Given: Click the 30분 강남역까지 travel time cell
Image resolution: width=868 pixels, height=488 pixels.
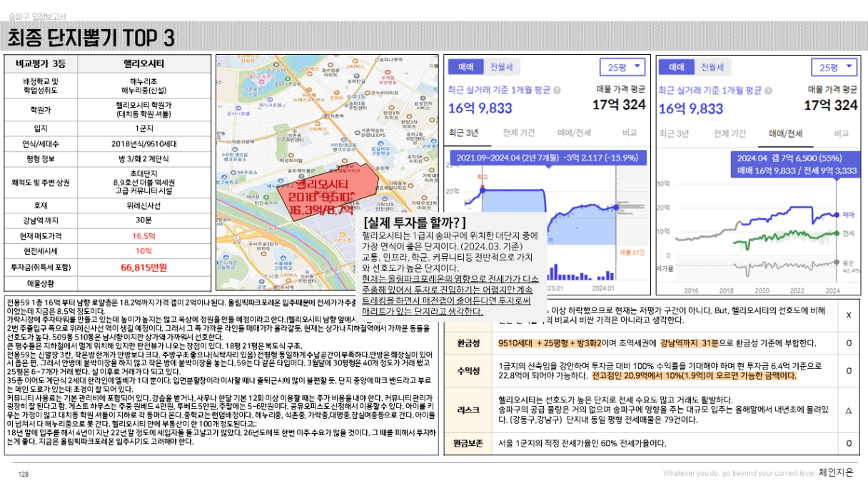Looking at the screenshot, I should (143, 220).
